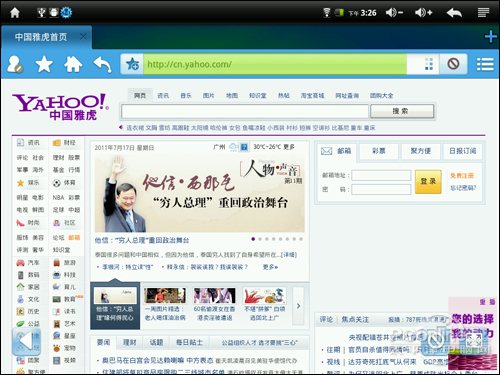Viewport: 500px width, 375px height.
Task: Click the Thaksin headline banner image
Action: pos(199,193)
